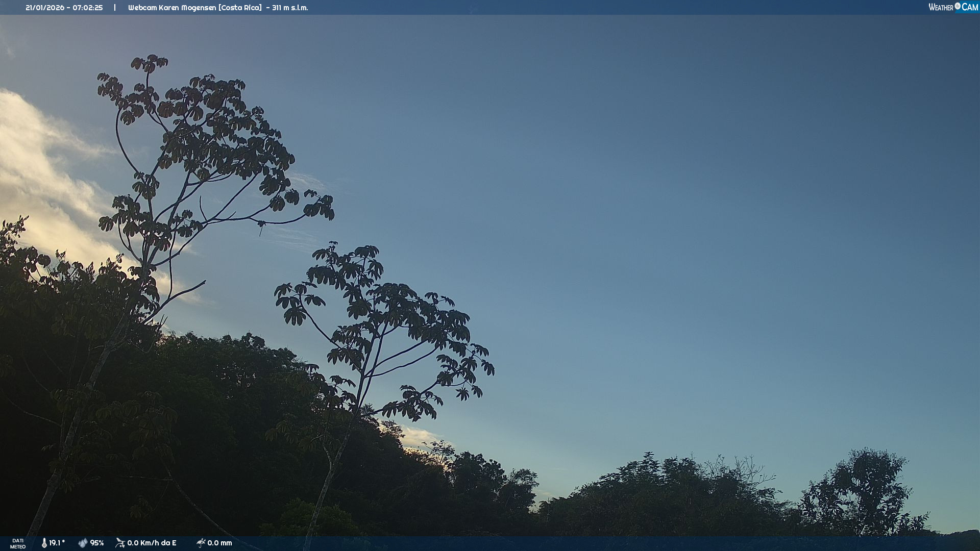Click the WeatherCAM logo
The height and width of the screenshot is (551, 980).
(x=952, y=7)
